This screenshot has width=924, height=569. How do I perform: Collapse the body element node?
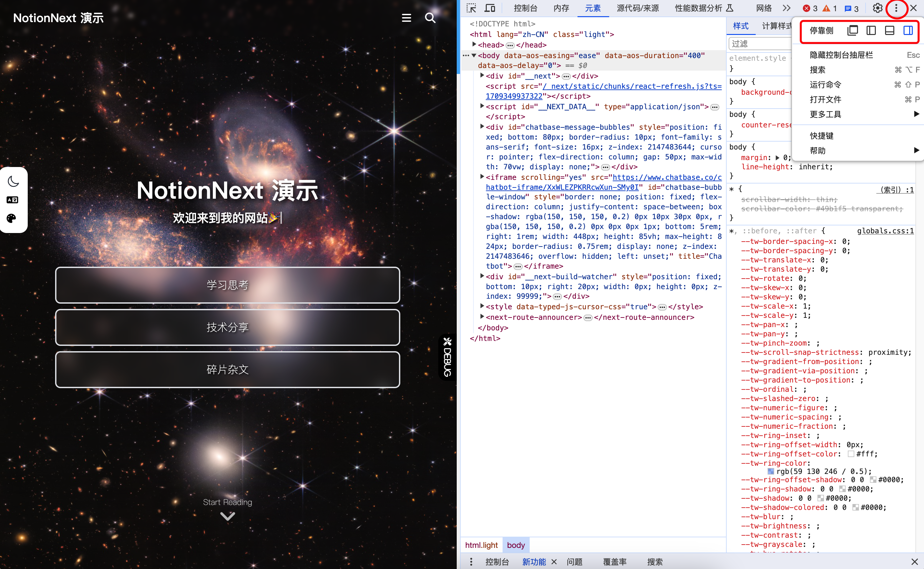[x=474, y=55]
